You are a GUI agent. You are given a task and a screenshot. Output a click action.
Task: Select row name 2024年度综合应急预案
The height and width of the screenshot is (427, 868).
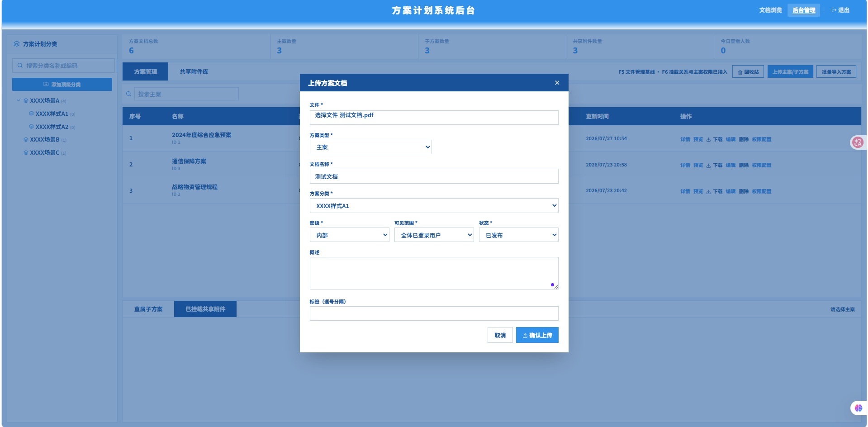point(201,135)
